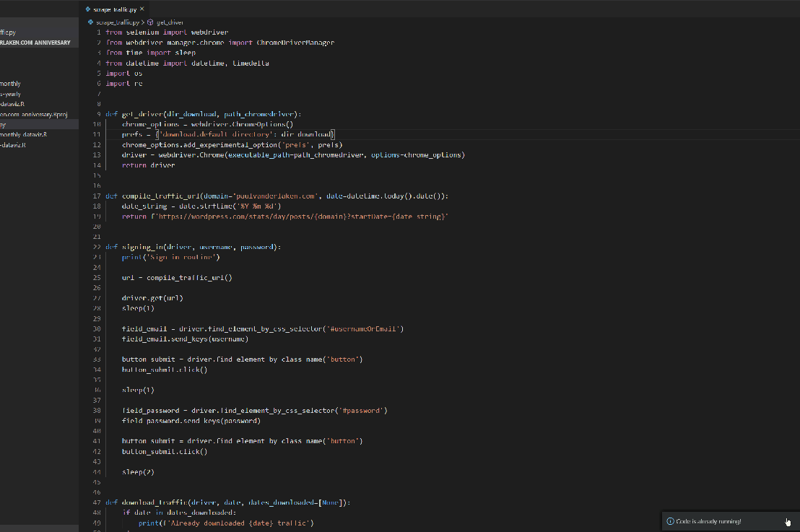This screenshot has width=800, height=532.
Task: Click the 'def signing_in' definition line
Action: (x=194, y=247)
